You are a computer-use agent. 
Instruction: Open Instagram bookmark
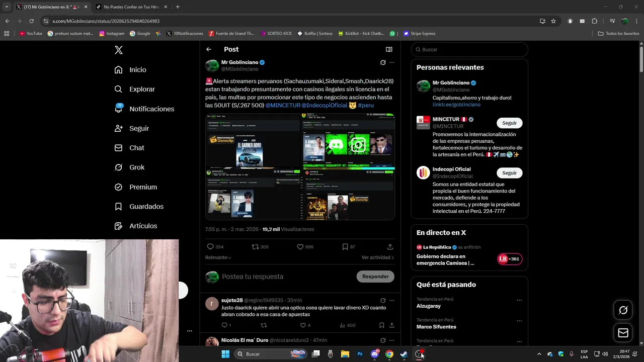[112, 34]
